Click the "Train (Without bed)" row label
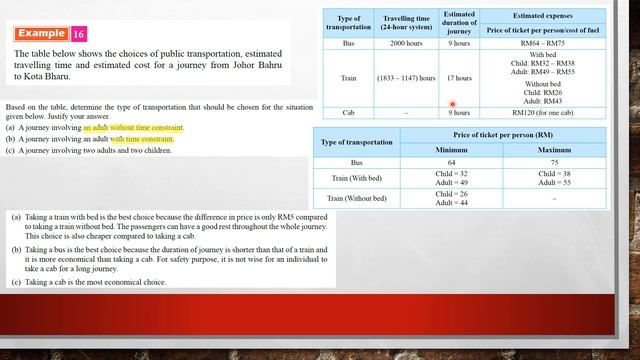Screen dimensions: 640x360 pyautogui.click(x=357, y=198)
